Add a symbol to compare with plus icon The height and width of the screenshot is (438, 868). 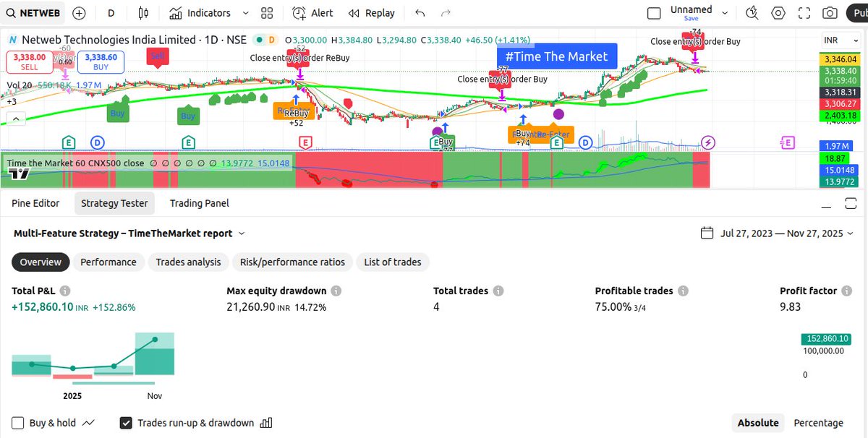click(x=79, y=13)
